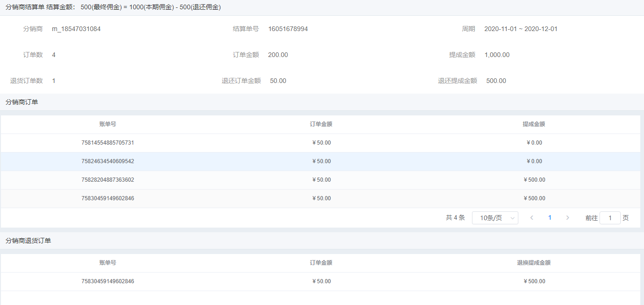
Task: Click 订单金额 header in 分销商订单 table
Action: (x=321, y=124)
